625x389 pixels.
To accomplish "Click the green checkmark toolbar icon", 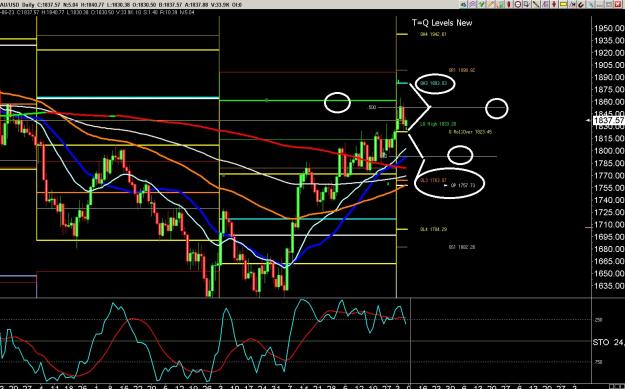I will [482, 4].
